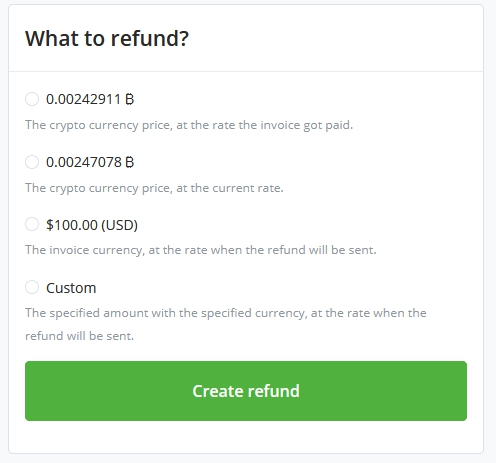This screenshot has width=496, height=463.
Task: Click the 0.00242911 amount label text
Action: point(83,99)
